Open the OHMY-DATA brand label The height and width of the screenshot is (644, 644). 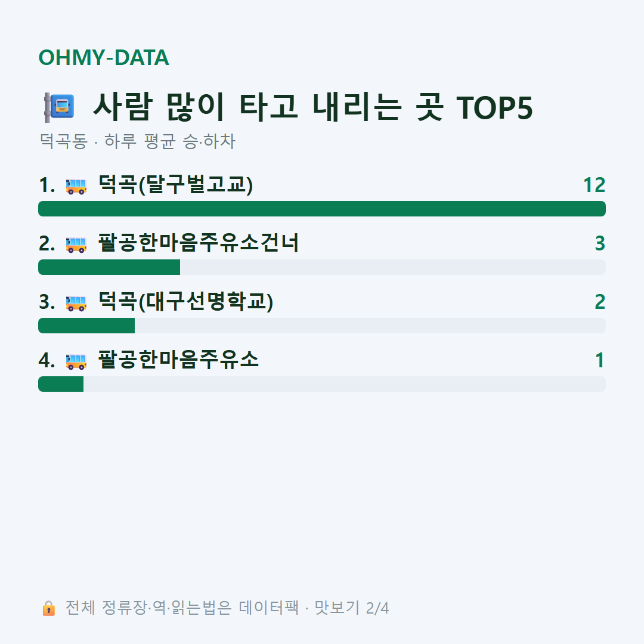point(104,57)
